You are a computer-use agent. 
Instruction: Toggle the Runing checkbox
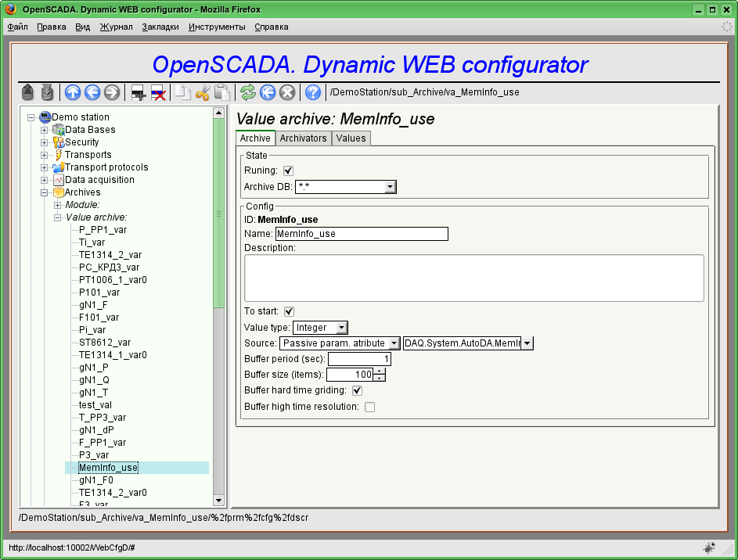point(289,171)
